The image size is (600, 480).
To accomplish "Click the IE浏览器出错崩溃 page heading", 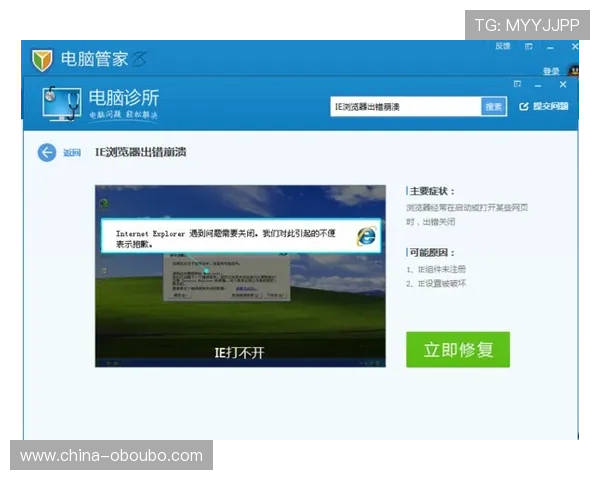I will (140, 152).
